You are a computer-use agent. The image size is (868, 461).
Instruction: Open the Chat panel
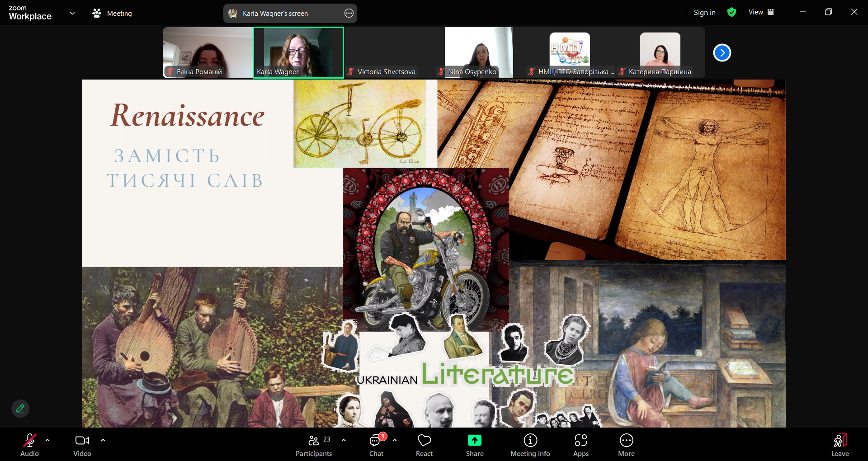(x=376, y=445)
